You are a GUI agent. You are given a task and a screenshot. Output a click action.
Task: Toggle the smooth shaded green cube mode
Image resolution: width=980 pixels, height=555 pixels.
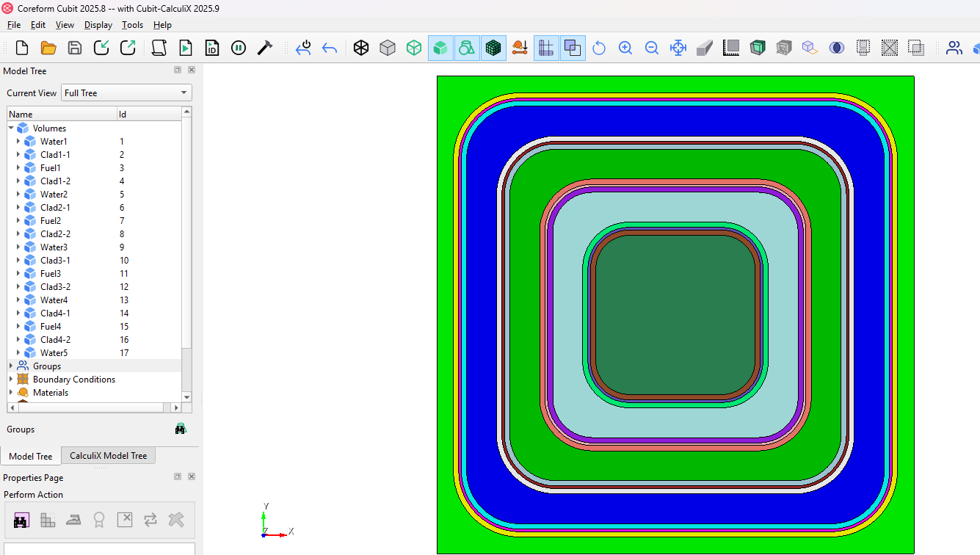440,48
